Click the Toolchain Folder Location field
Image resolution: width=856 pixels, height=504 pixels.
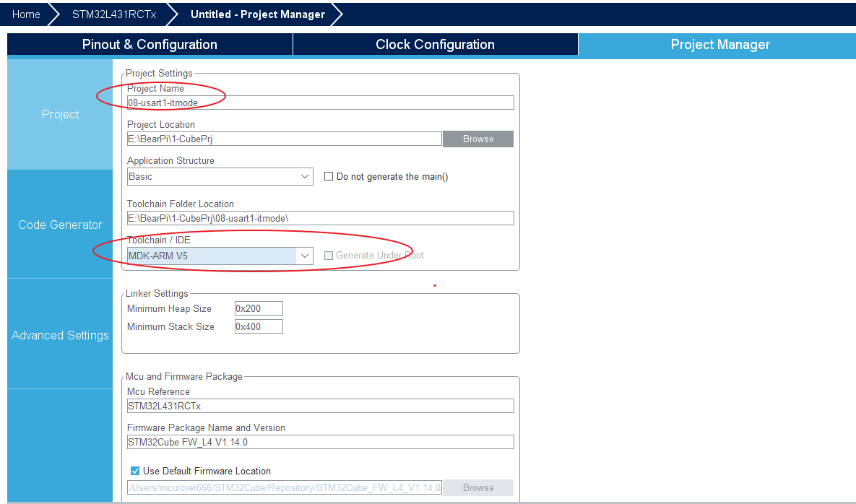pyautogui.click(x=321, y=218)
